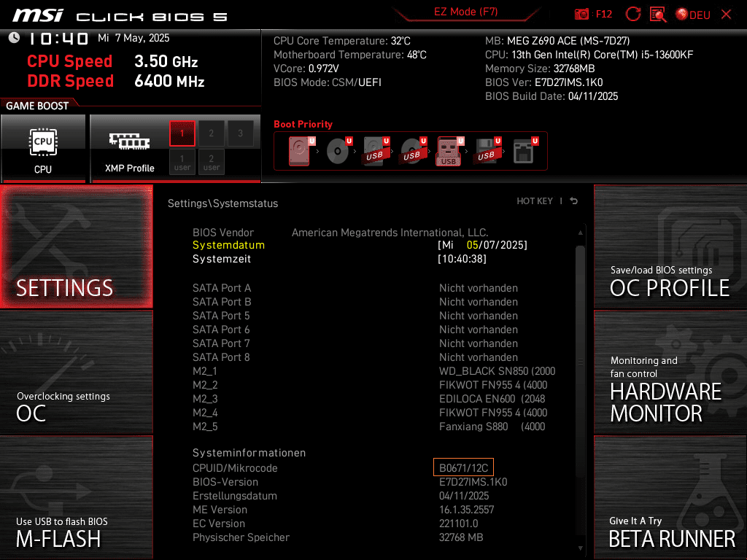The image size is (747, 560).
Task: Select the M2_2 FIKWOT FN955 entry
Action: (493, 385)
